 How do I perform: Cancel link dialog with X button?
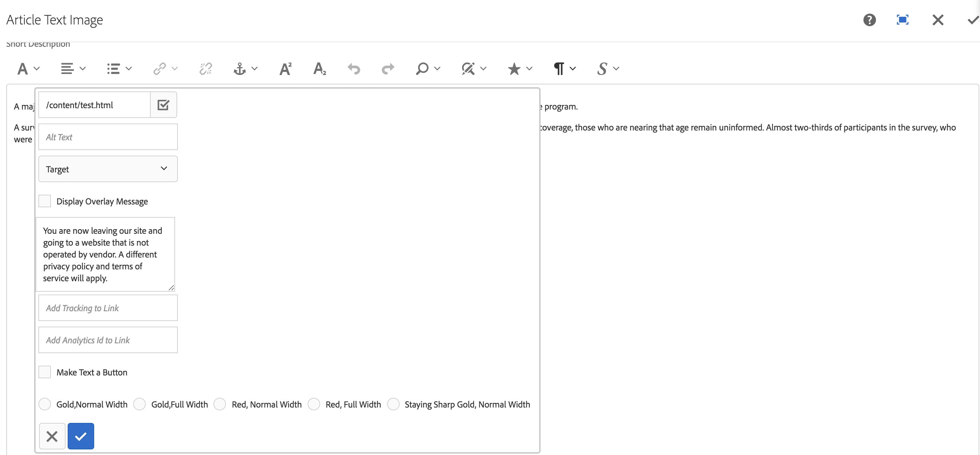[52, 436]
